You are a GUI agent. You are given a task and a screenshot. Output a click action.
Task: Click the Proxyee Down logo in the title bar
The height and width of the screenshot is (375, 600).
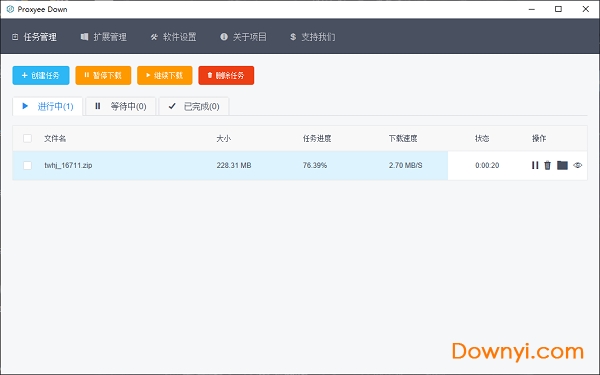tap(10, 9)
